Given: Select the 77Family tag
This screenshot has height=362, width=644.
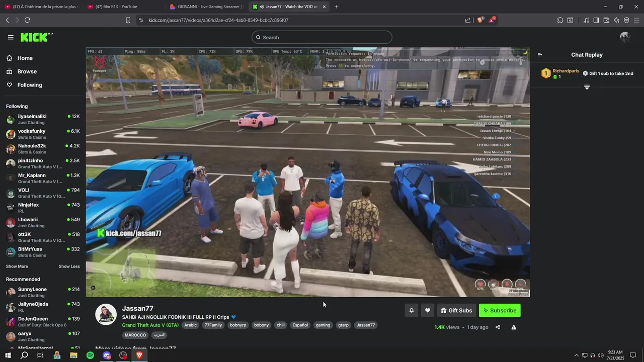Looking at the screenshot, I should click(213, 325).
